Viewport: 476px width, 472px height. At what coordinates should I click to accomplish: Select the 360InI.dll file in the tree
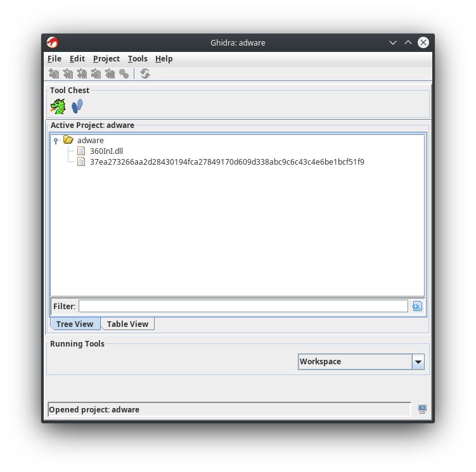pyautogui.click(x=106, y=151)
